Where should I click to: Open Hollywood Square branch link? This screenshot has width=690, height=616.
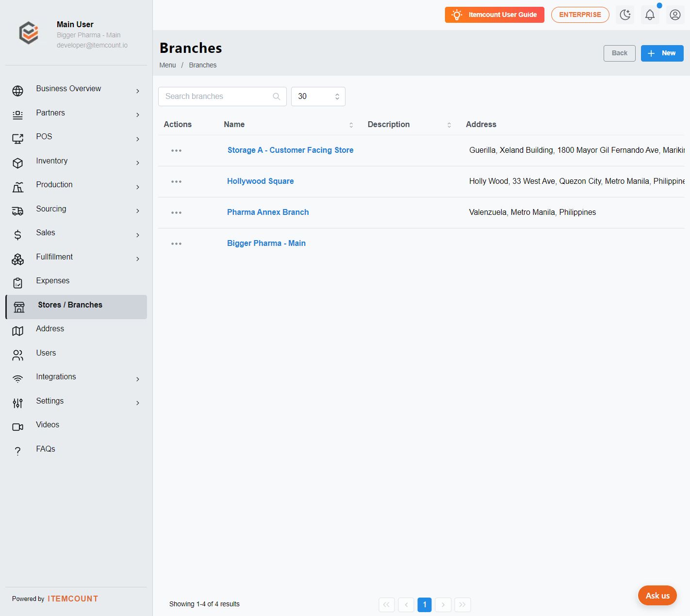(x=261, y=181)
